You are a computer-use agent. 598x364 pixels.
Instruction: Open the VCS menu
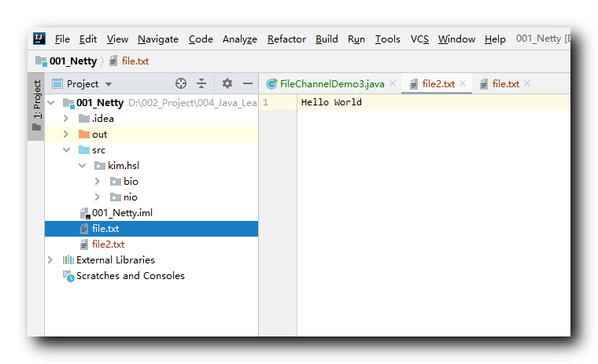tap(419, 39)
